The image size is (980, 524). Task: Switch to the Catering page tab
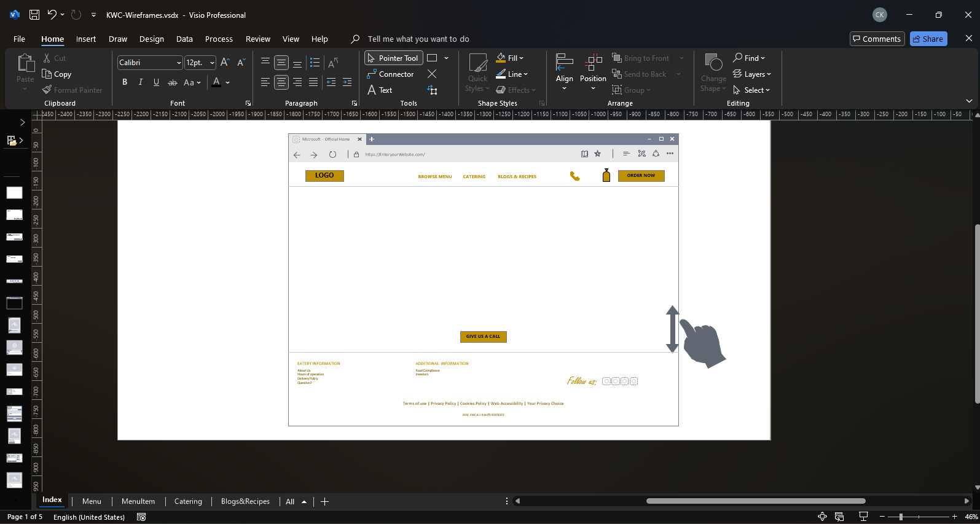coord(188,501)
